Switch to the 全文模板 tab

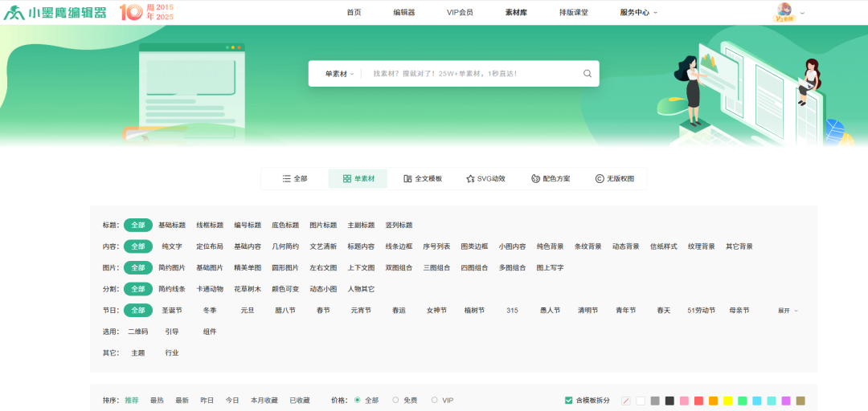pos(423,179)
